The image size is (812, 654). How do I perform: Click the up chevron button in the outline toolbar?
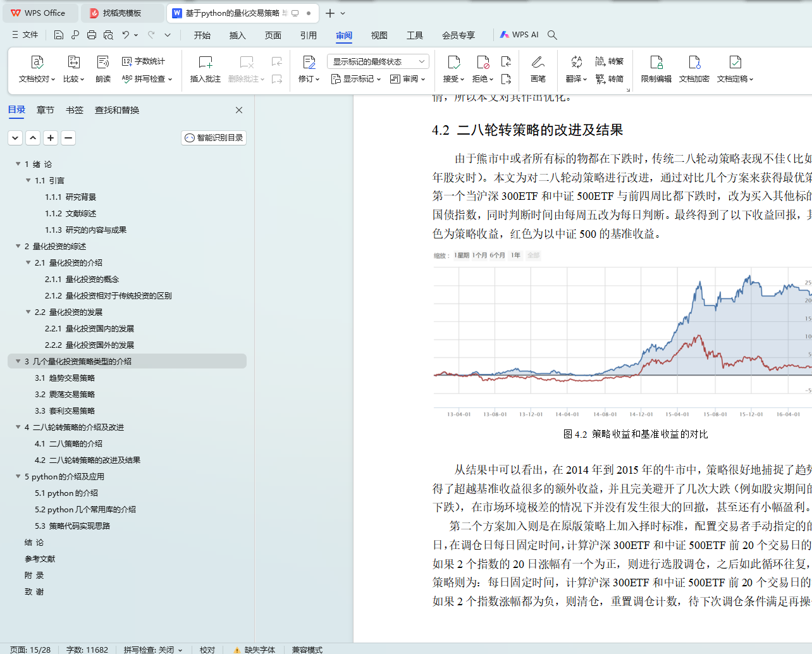(33, 138)
